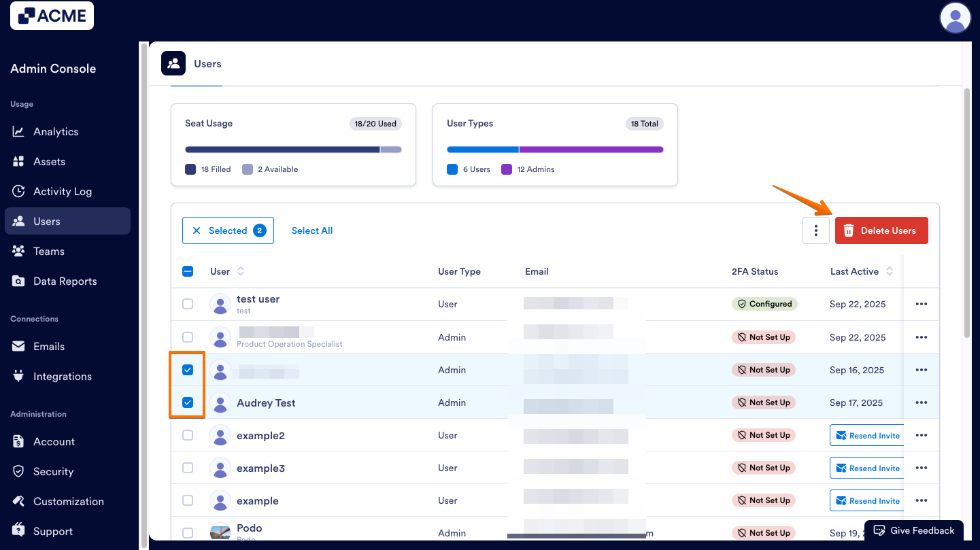Click the red Delete Users button

point(881,230)
